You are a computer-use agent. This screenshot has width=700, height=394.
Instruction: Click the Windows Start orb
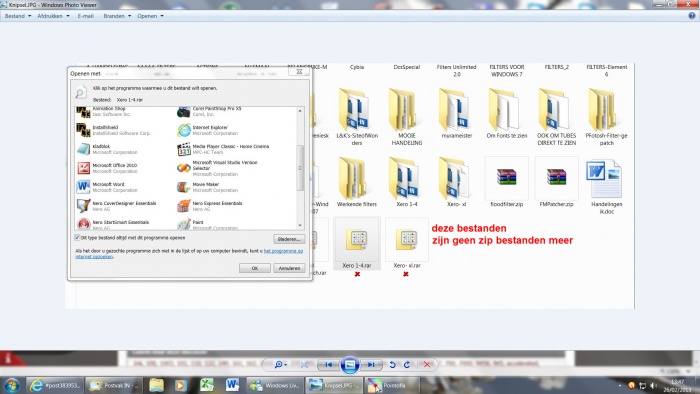(x=12, y=385)
